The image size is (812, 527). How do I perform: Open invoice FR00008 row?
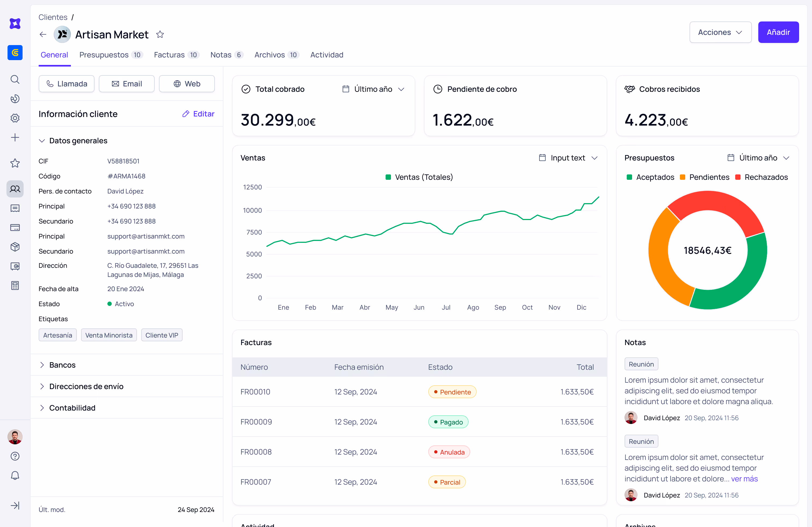(x=419, y=452)
